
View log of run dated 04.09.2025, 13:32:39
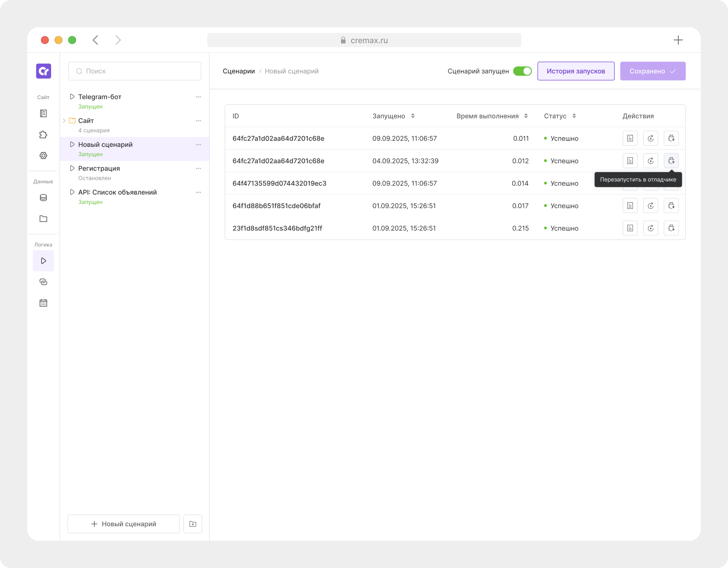point(630,161)
